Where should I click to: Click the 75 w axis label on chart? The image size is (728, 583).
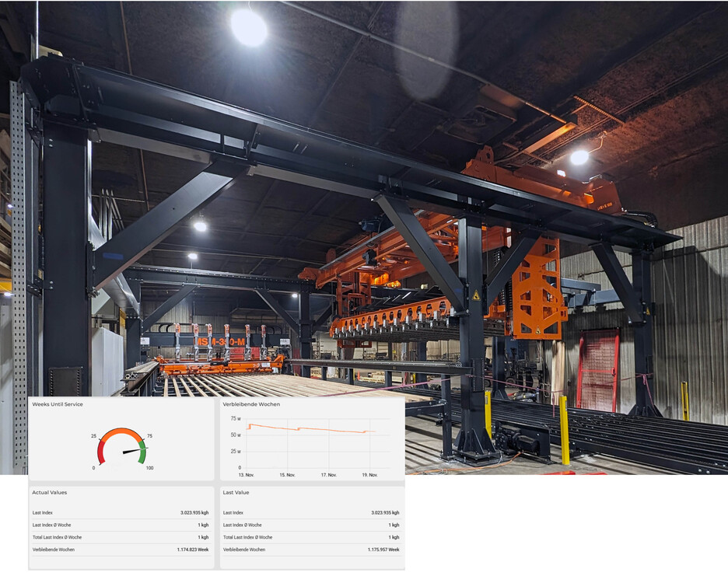236,418
